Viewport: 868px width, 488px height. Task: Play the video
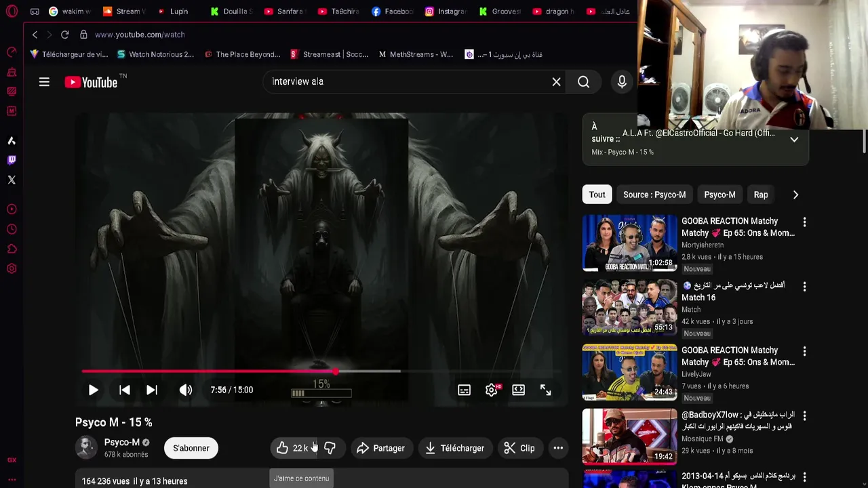[x=94, y=390]
